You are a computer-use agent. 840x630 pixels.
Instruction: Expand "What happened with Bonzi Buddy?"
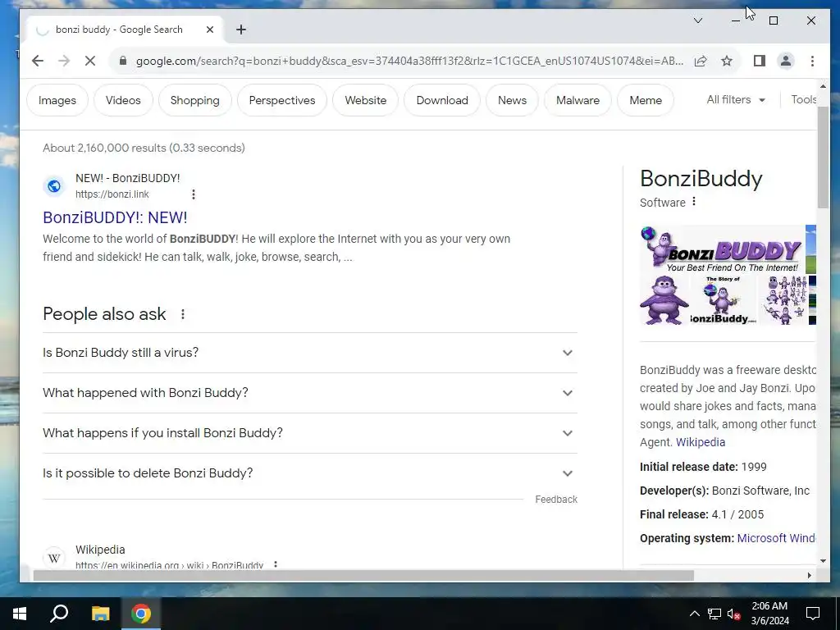pyautogui.click(x=309, y=393)
